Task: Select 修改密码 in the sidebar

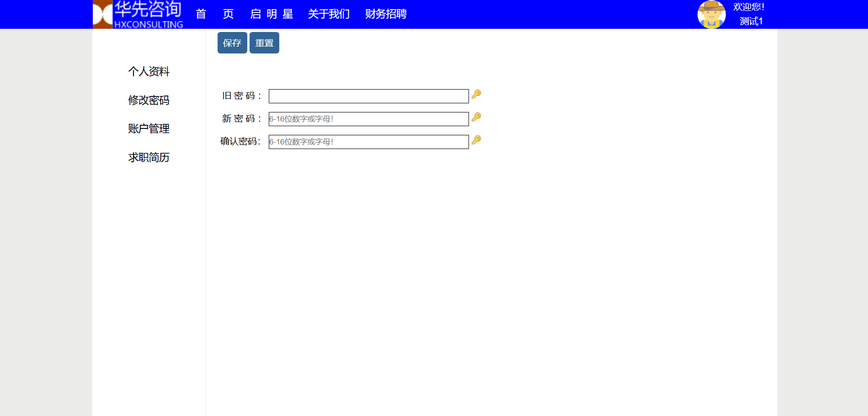Action: click(x=149, y=100)
